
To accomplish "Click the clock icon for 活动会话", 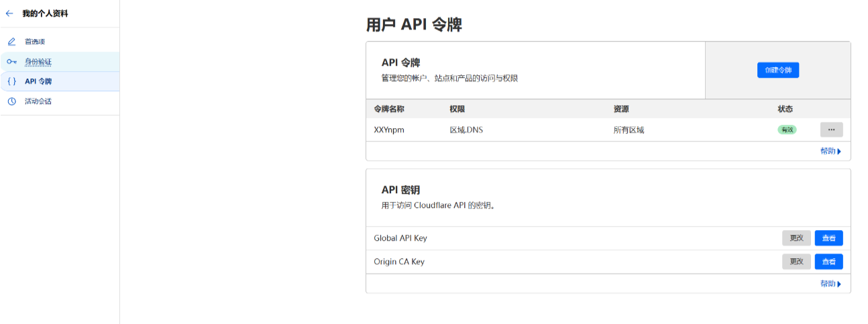I will pyautogui.click(x=11, y=101).
